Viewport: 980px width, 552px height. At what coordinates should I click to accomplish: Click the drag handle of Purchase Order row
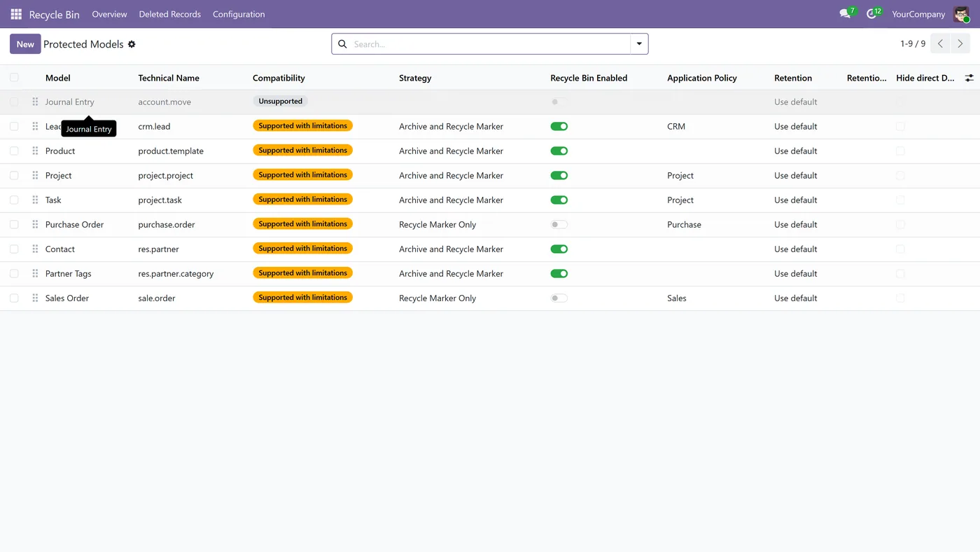pyautogui.click(x=35, y=224)
